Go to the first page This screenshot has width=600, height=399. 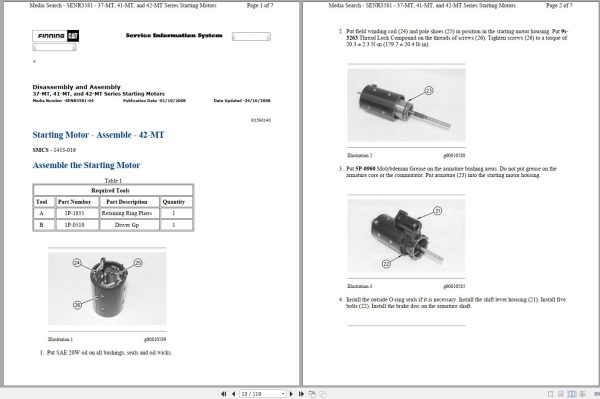[x=223, y=394]
